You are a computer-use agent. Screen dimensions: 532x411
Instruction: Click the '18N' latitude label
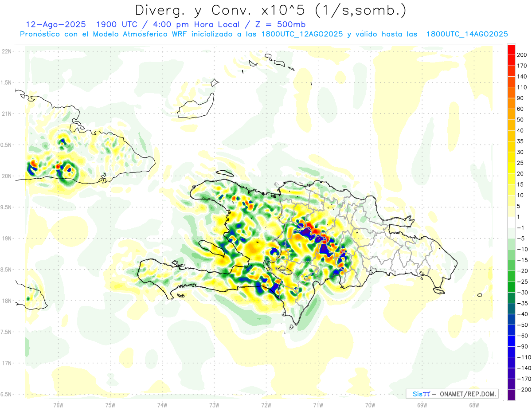[6, 301]
